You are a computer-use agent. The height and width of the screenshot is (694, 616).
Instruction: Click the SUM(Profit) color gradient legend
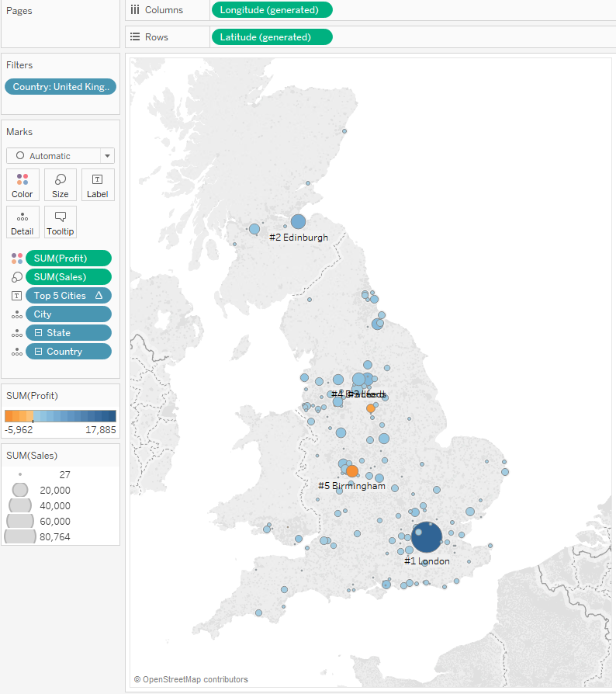(x=61, y=415)
